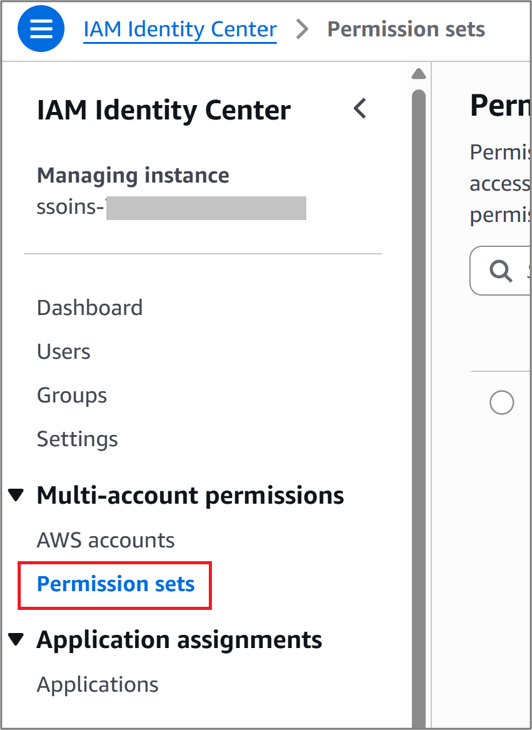Open the blue hamburger navigation menu
Viewport: 532px width, 730px height.
41,29
